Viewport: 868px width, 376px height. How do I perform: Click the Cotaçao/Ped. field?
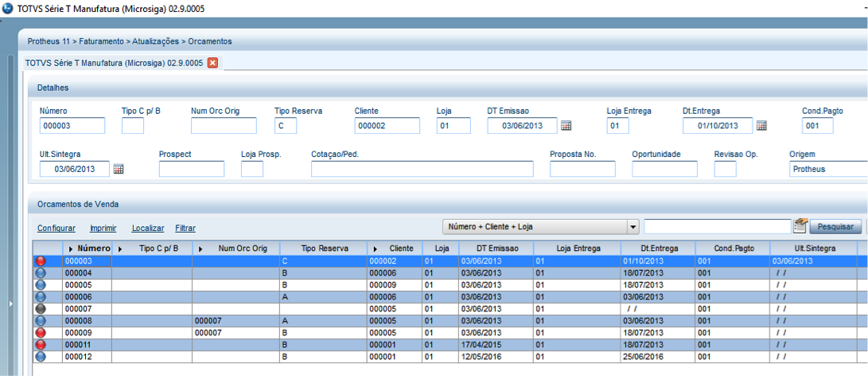[x=422, y=169]
